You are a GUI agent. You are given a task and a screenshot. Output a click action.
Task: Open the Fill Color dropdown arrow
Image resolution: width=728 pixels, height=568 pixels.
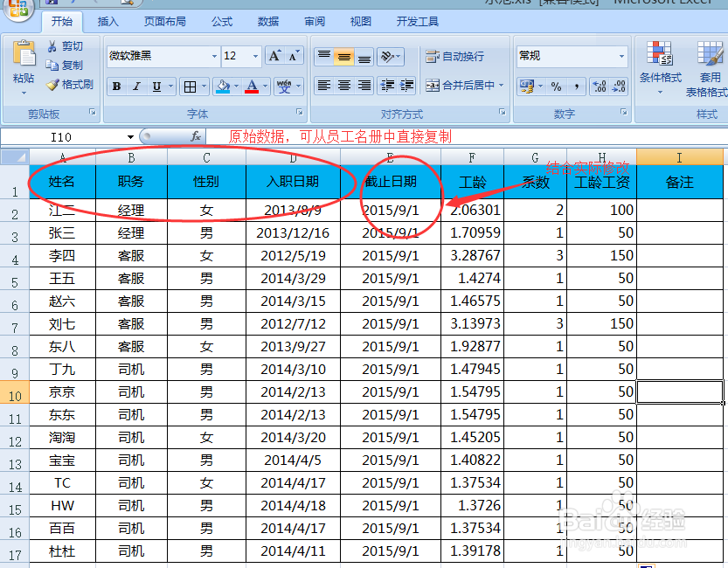234,86
